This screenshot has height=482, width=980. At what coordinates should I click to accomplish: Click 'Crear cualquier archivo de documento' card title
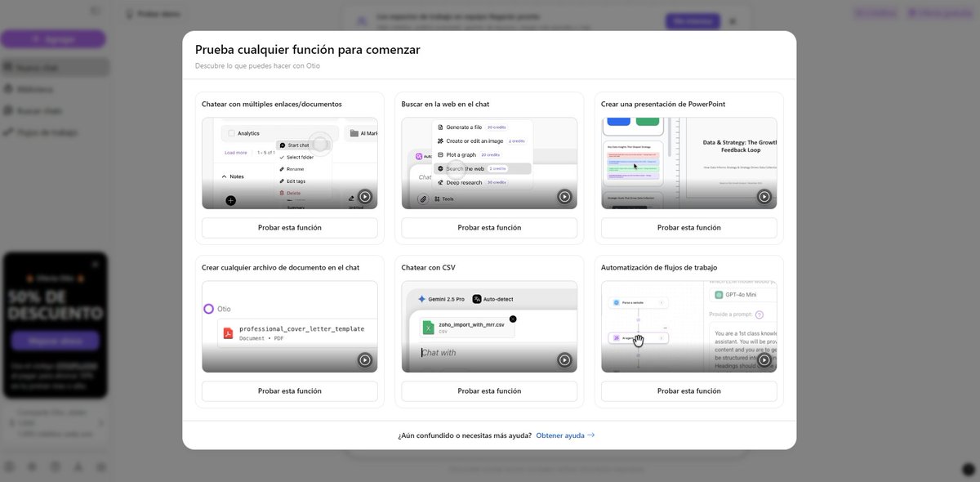tap(280, 268)
